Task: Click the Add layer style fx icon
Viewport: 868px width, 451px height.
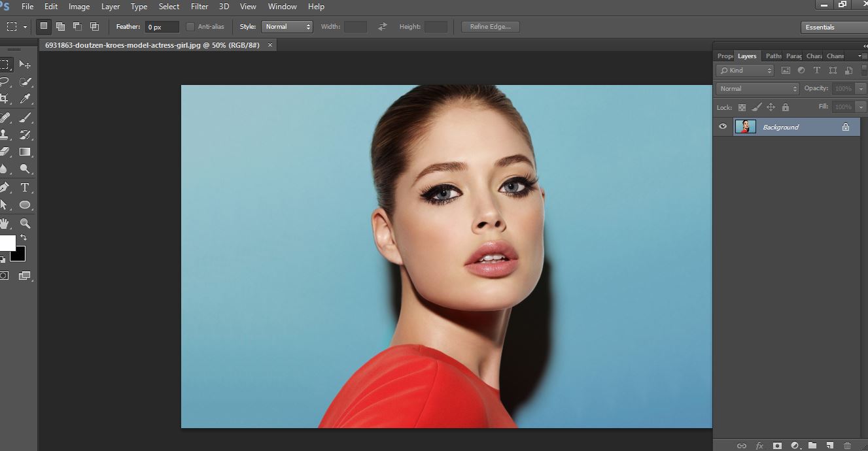Action: 759,445
